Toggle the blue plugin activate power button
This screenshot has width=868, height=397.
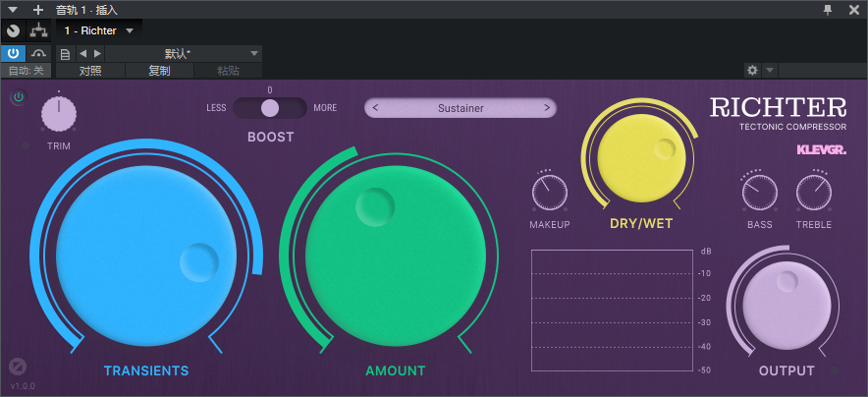[13, 54]
